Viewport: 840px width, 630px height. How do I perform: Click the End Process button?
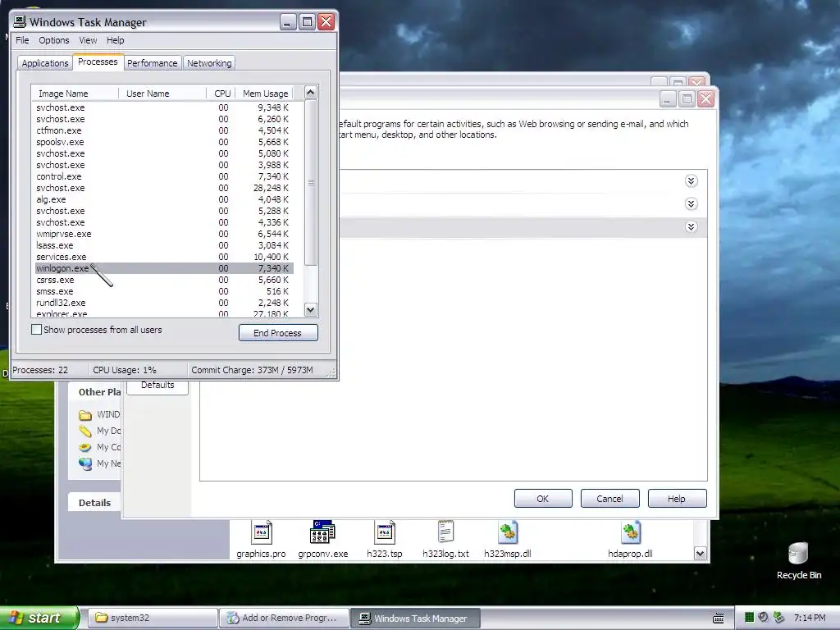click(x=278, y=333)
